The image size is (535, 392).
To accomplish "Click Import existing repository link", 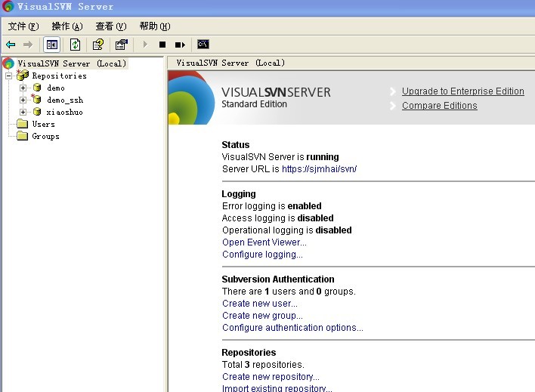I will point(277,388).
